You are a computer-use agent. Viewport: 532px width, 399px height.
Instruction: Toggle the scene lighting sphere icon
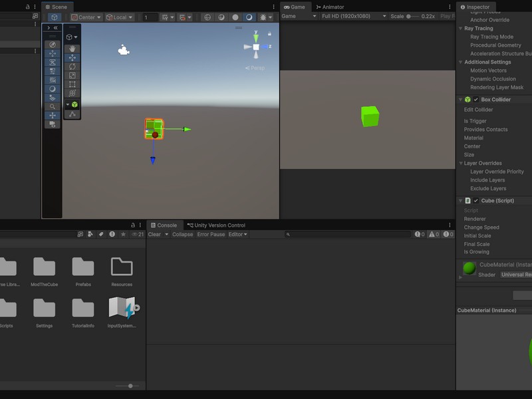tap(235, 17)
